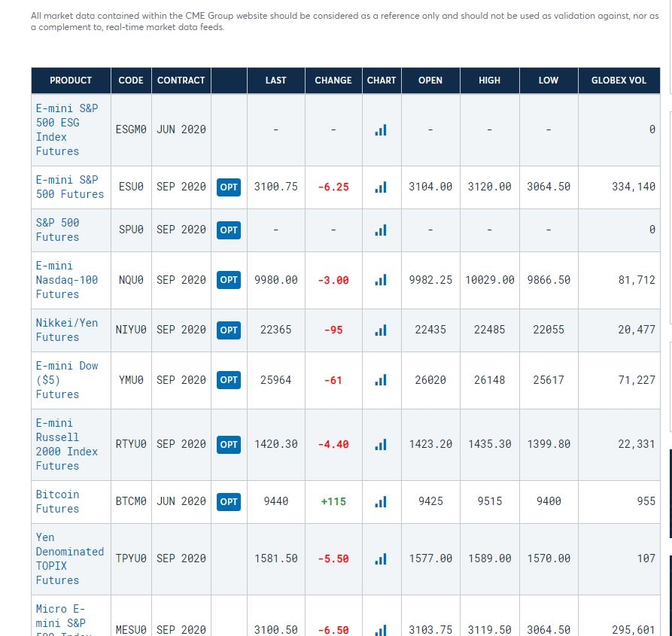Click the CHART column header
This screenshot has width=672, height=636.
[382, 81]
